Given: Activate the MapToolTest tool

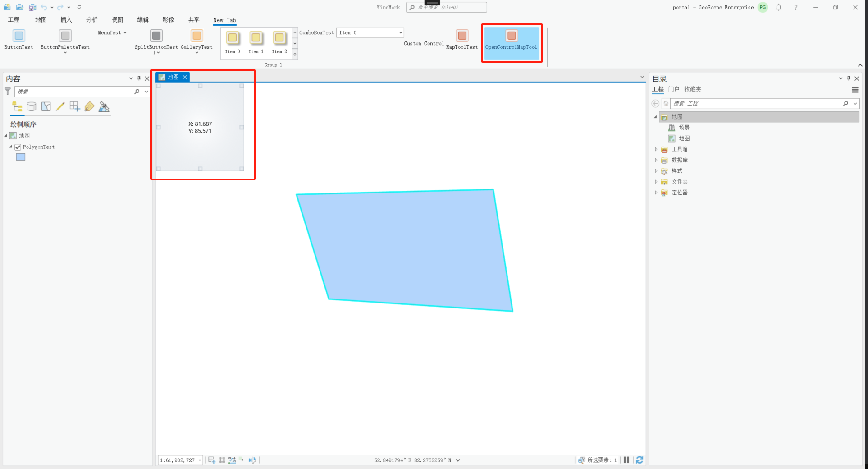Looking at the screenshot, I should pos(462,39).
